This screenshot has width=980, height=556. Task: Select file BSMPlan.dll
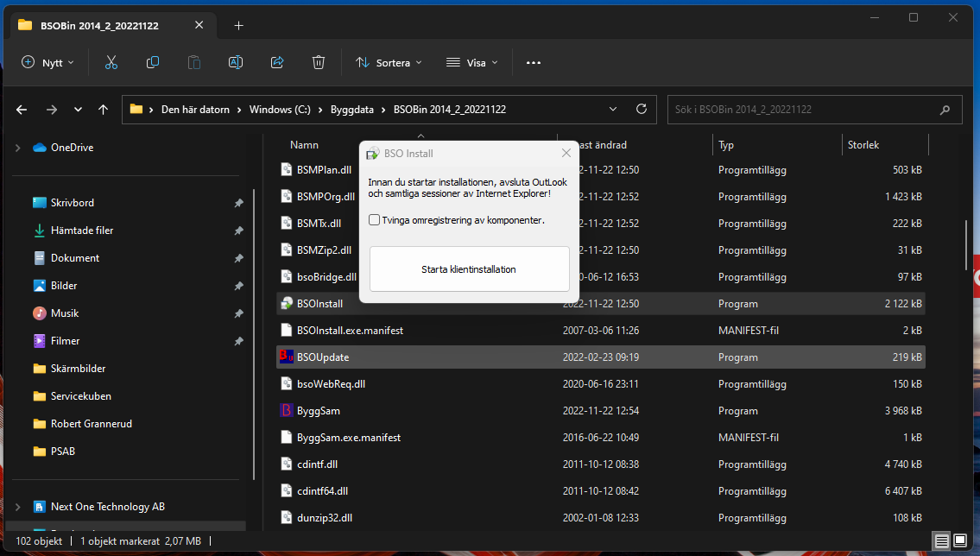(x=325, y=170)
